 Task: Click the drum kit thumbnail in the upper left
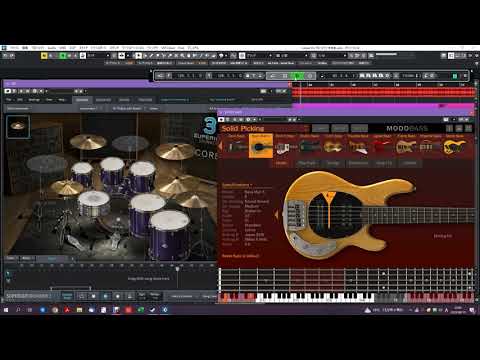click(18, 126)
